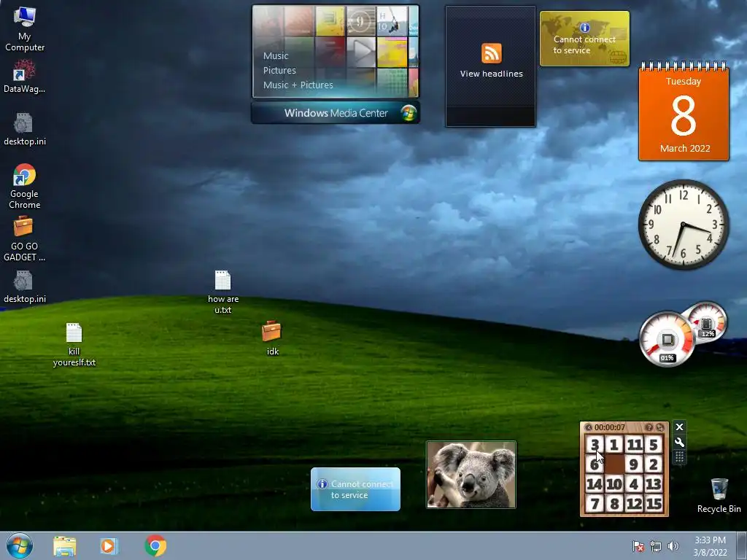The width and height of the screenshot is (747, 560).
Task: Select the DataWag... shortcut icon
Action: pyautogui.click(x=24, y=76)
